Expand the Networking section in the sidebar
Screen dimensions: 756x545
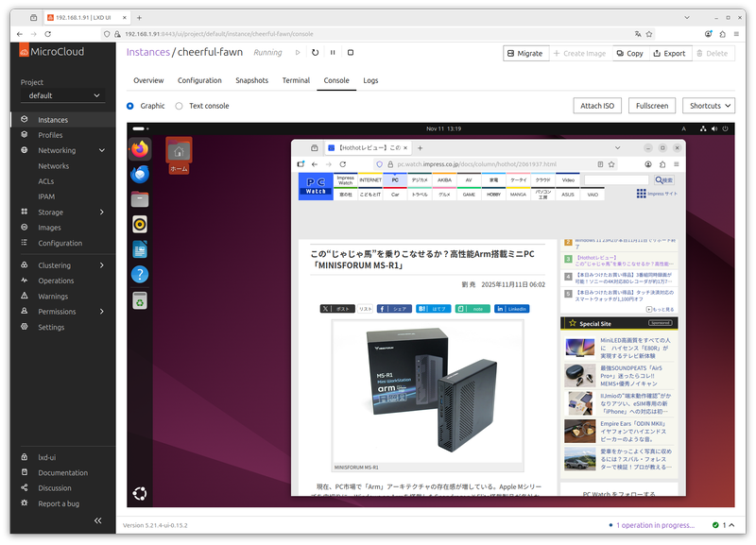(x=58, y=149)
